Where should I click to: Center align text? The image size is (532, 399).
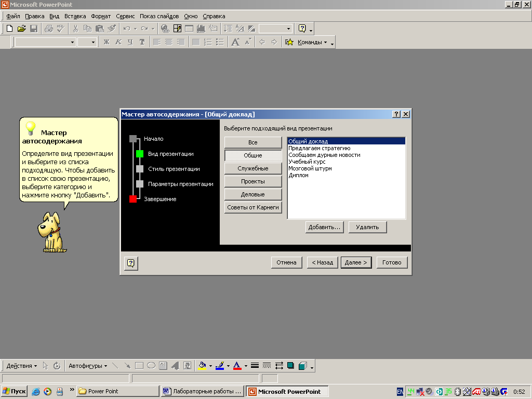(x=169, y=42)
